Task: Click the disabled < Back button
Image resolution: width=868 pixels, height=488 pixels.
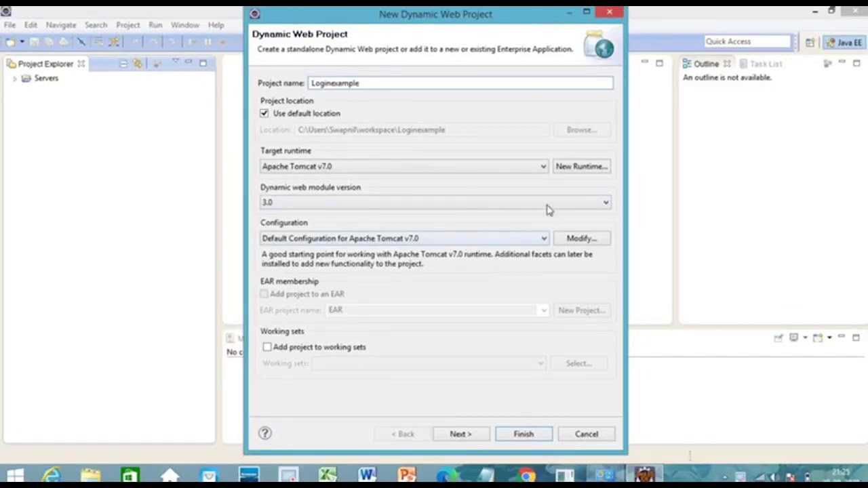Action: click(403, 434)
